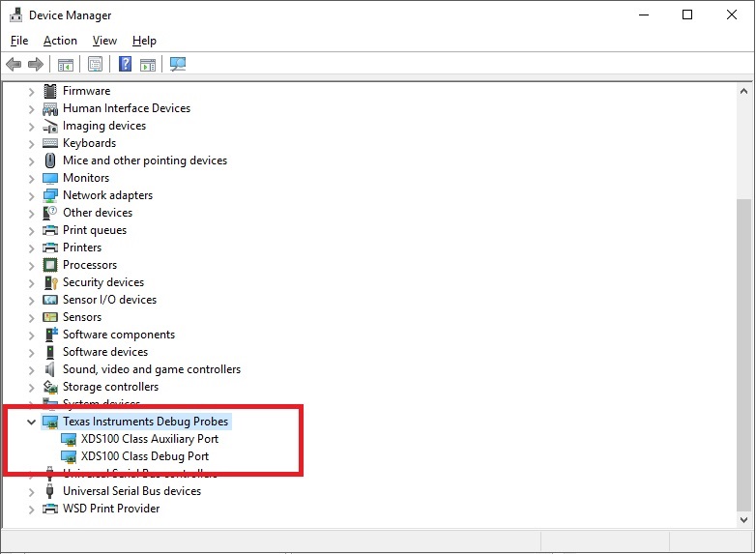Click the Monitors display icon
Image resolution: width=756 pixels, height=554 pixels.
point(50,179)
